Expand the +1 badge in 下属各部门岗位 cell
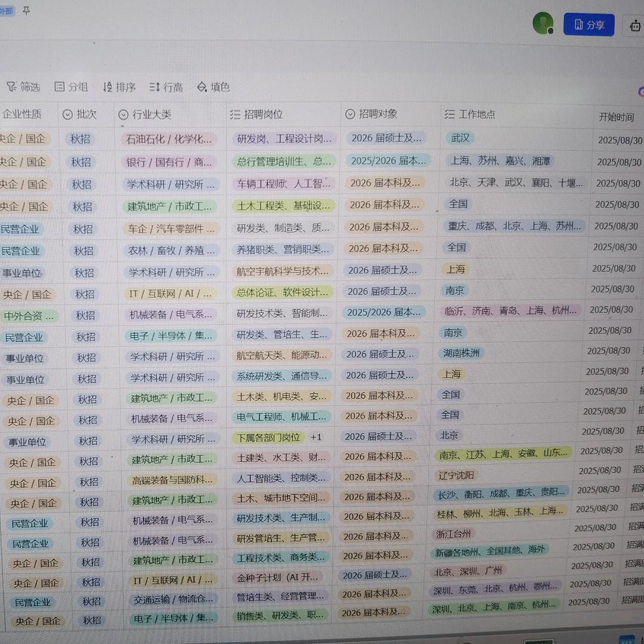The image size is (644, 644). coord(315,437)
